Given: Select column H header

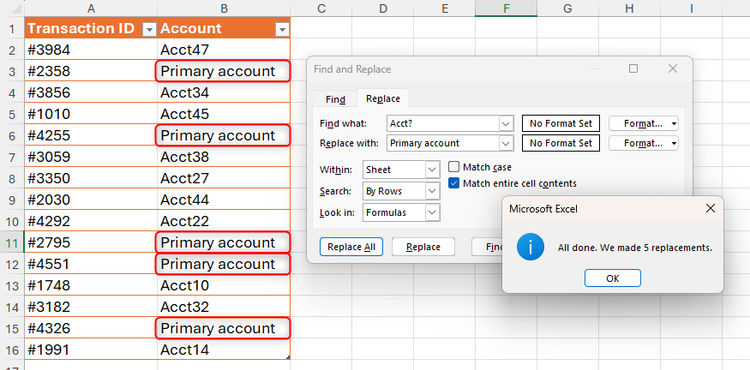Looking at the screenshot, I should pos(629,8).
